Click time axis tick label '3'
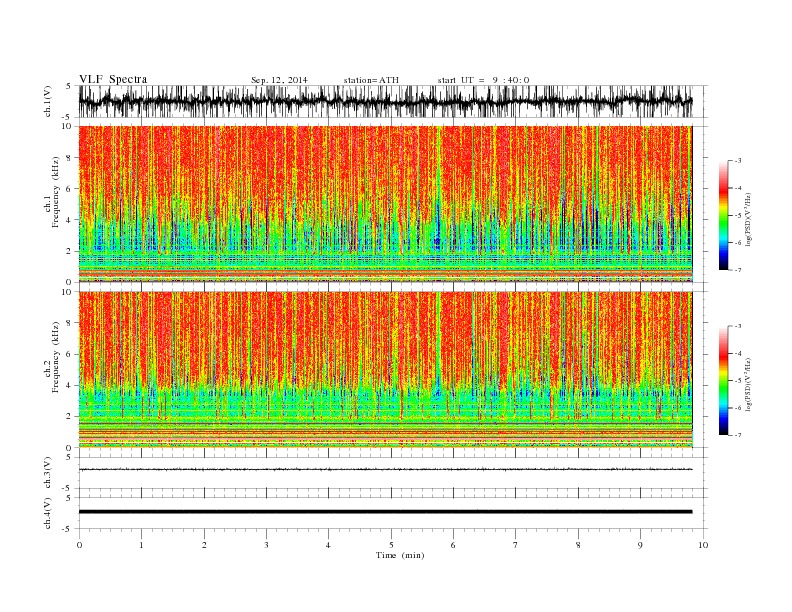 (x=266, y=545)
